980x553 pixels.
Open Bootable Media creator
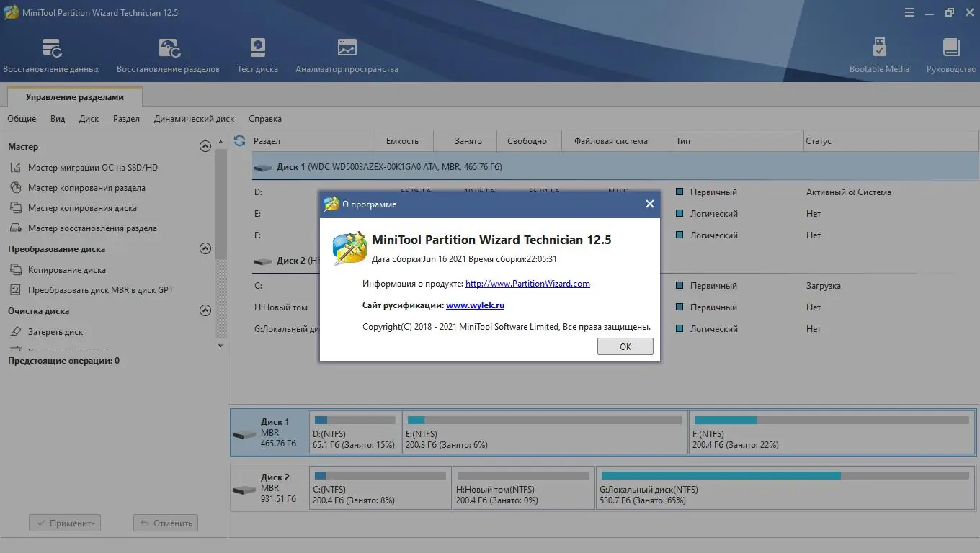[879, 54]
